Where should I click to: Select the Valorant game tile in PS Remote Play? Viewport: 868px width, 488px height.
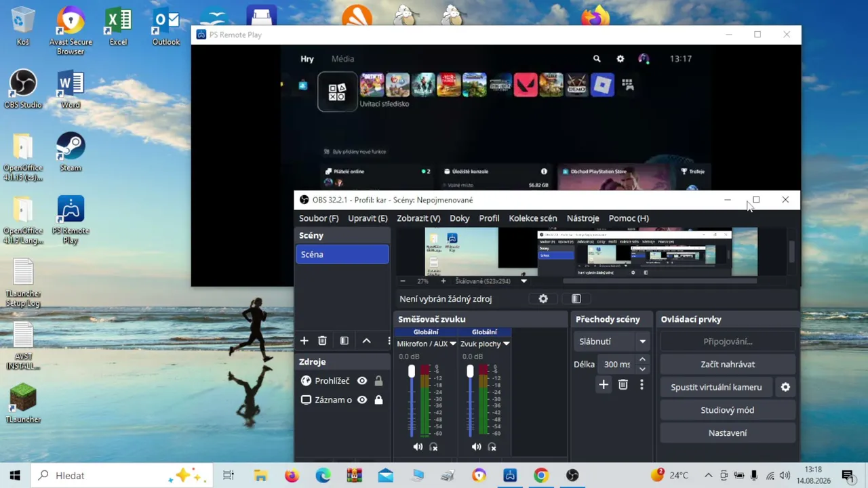[x=526, y=85]
